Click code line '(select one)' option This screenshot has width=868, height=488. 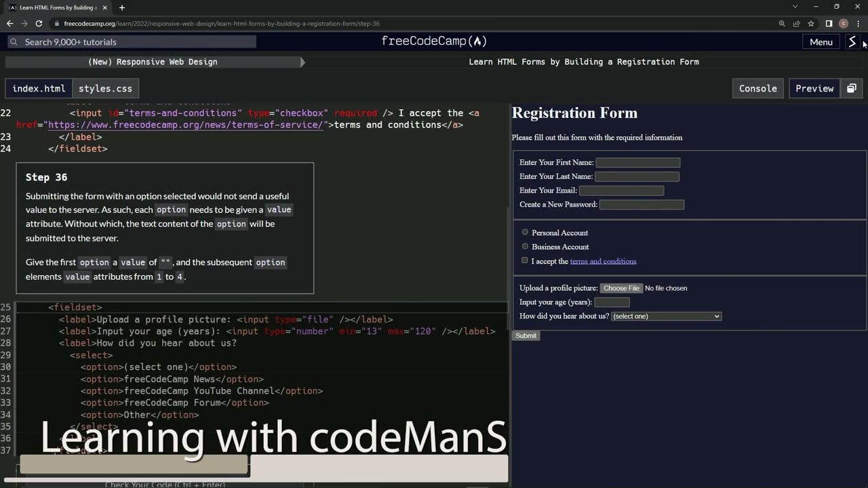pos(159,367)
